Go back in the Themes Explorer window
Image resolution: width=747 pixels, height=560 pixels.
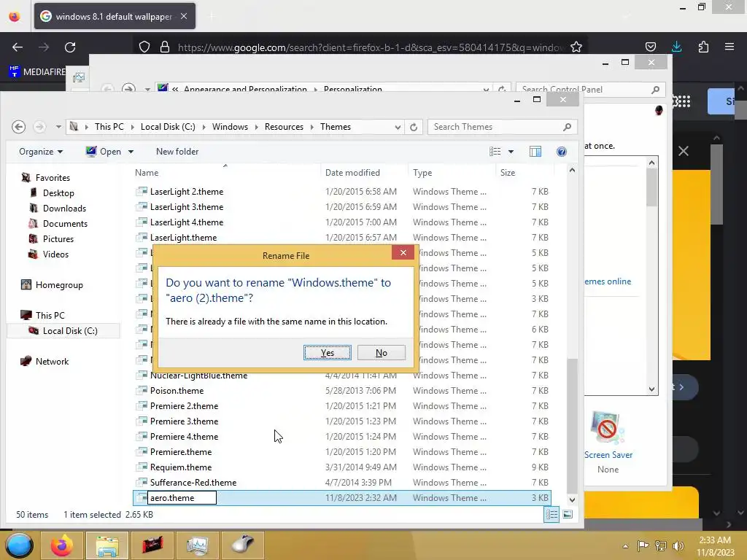pos(18,127)
